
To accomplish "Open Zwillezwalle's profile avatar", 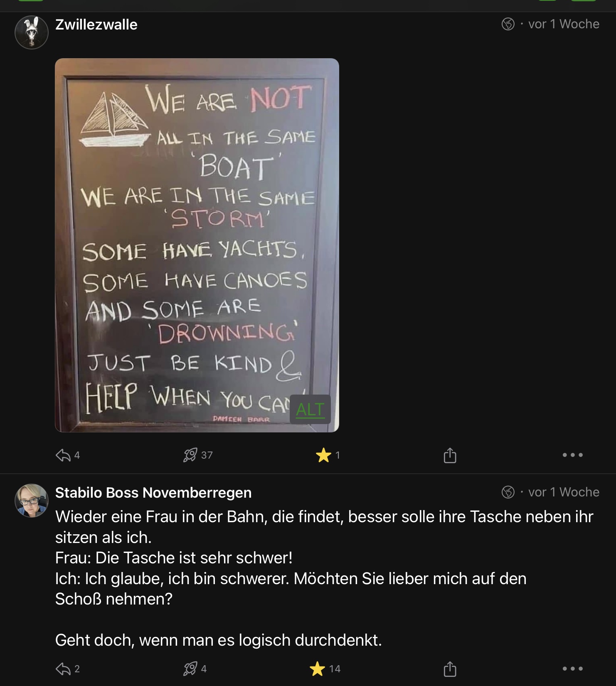I will tap(32, 32).
